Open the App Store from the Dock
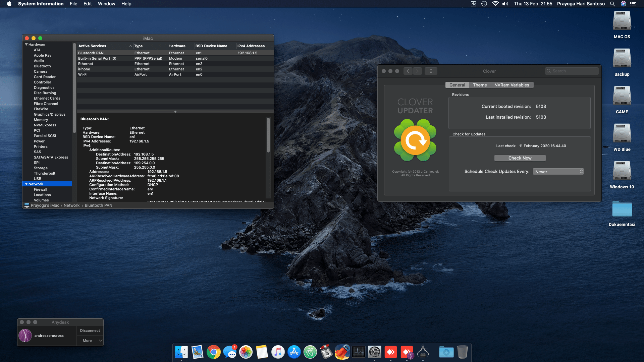 point(294,352)
